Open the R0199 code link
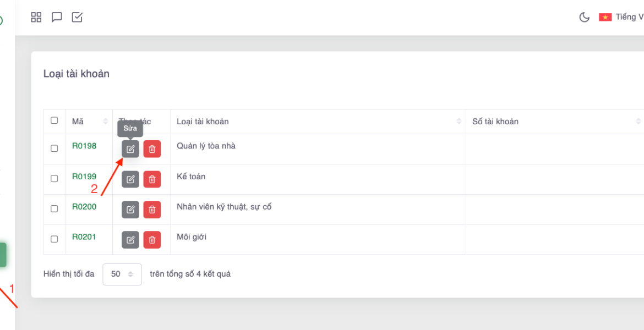This screenshot has width=644, height=330. (x=84, y=177)
